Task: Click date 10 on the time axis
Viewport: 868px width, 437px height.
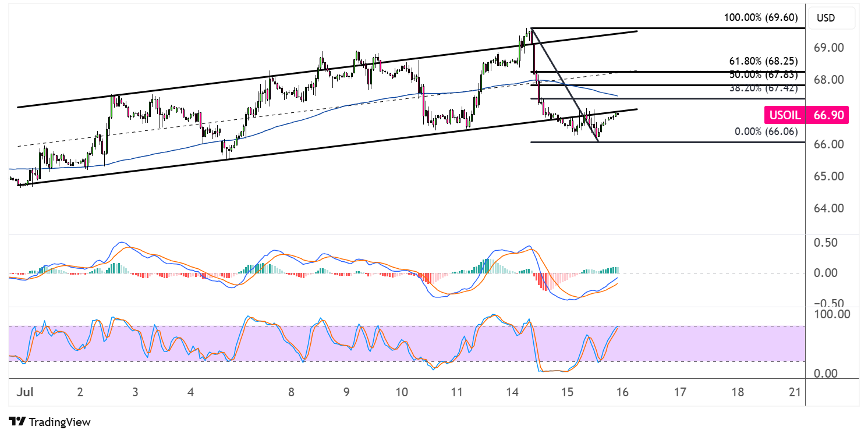Action: coord(402,392)
